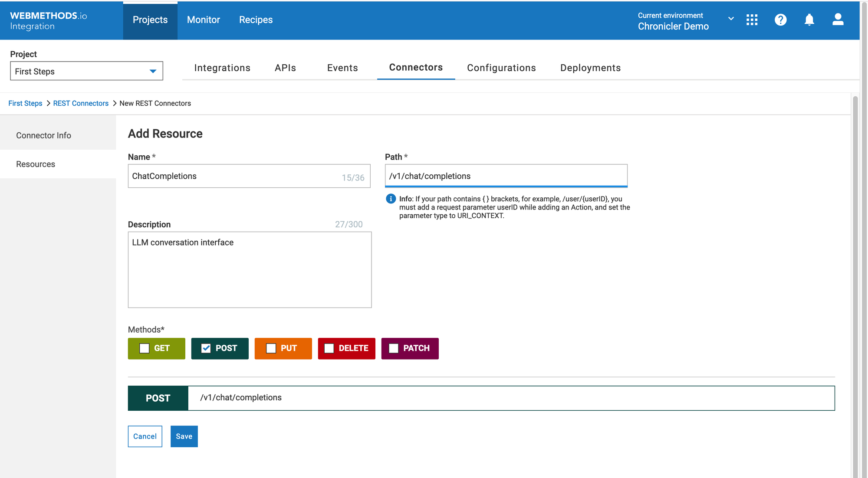Save the new resource

[x=184, y=436]
